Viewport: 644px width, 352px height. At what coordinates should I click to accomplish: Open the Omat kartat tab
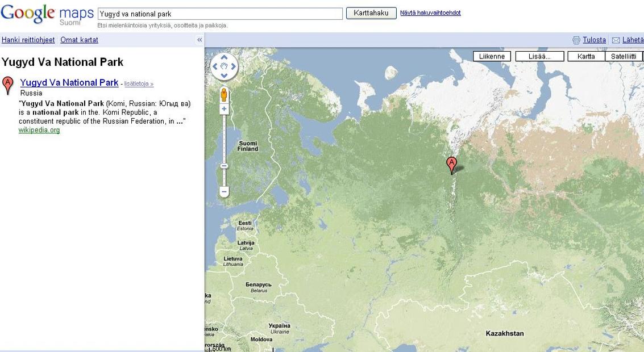79,40
